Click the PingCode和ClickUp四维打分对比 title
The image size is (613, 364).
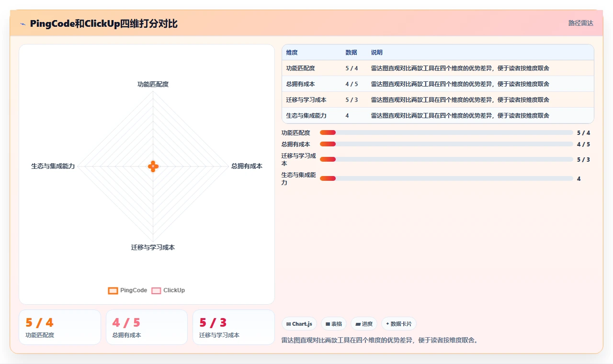(103, 23)
